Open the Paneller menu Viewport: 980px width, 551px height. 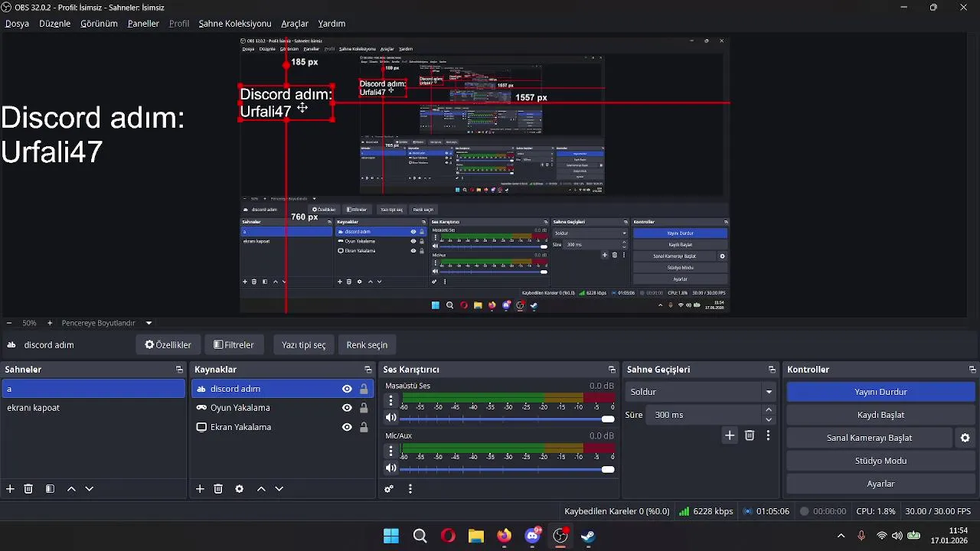point(143,24)
